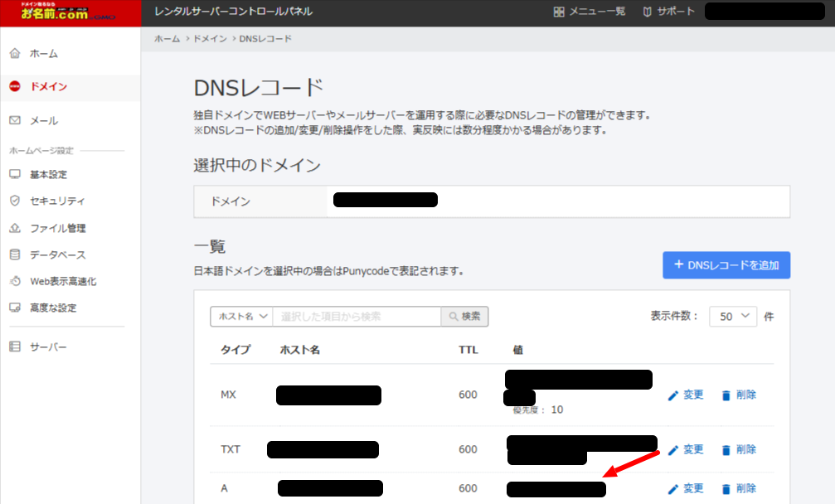Screen dimensions: 835x504
Task: Click the File management upload icon
Action: (x=14, y=228)
